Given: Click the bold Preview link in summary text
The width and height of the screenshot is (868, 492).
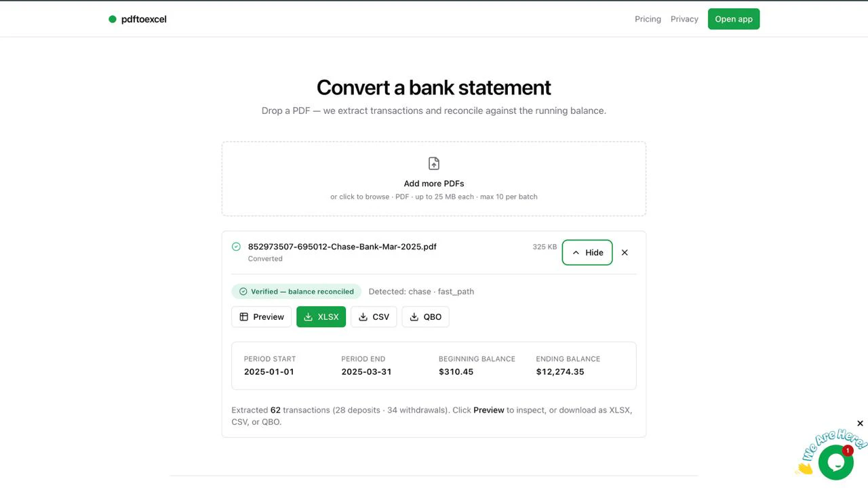Looking at the screenshot, I should [x=489, y=410].
